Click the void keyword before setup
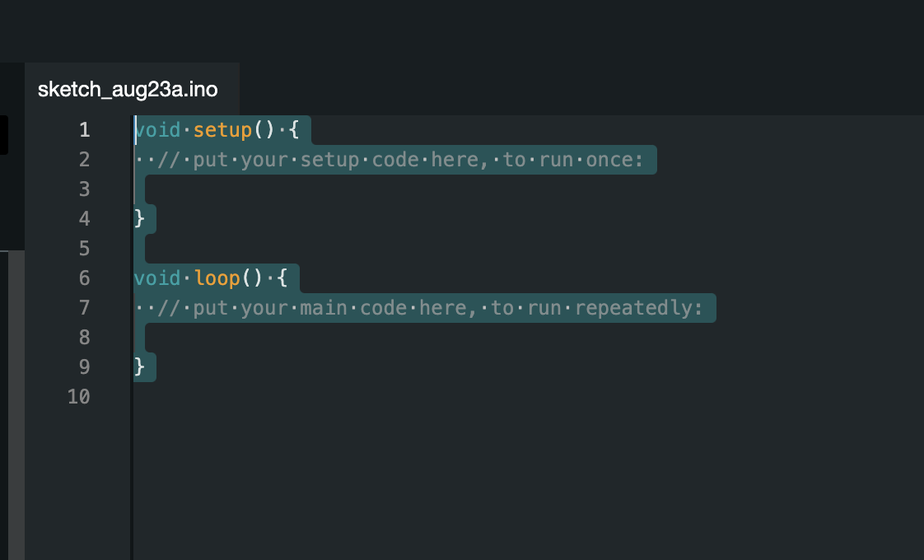The width and height of the screenshot is (924, 560). click(157, 130)
